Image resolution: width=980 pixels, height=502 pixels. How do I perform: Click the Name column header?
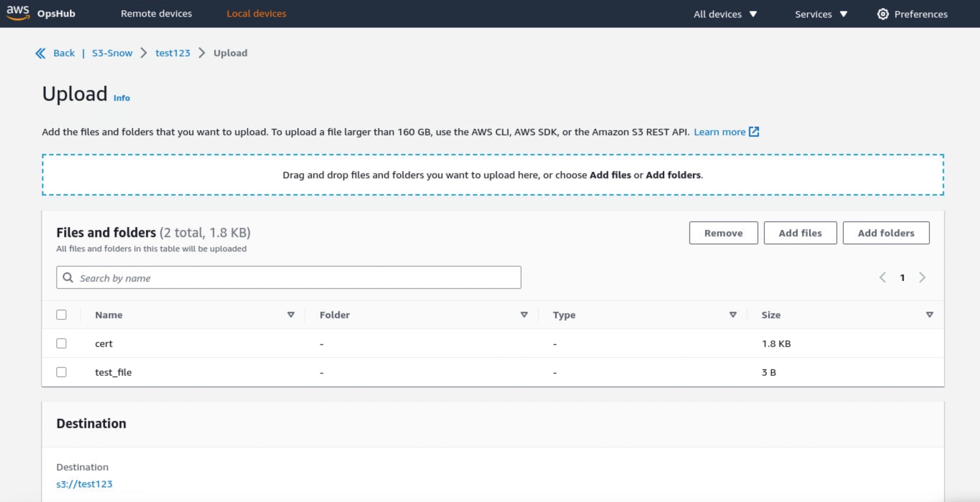(x=109, y=315)
